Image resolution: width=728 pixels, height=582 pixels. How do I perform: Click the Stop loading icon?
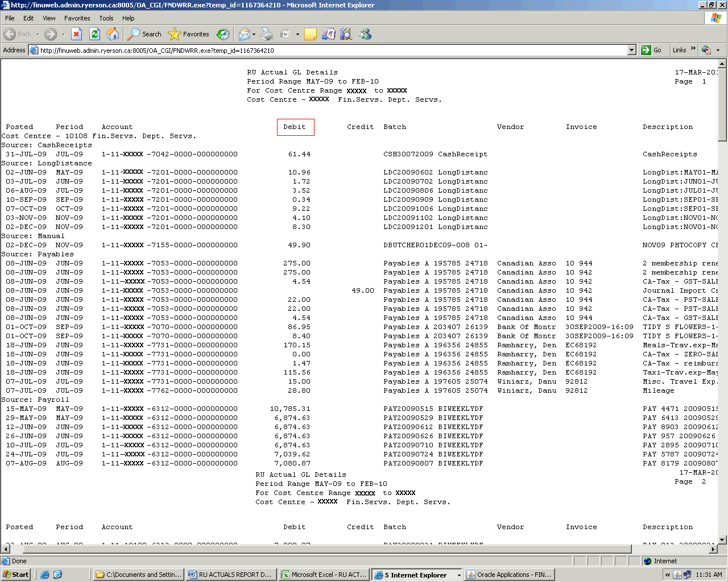77,34
